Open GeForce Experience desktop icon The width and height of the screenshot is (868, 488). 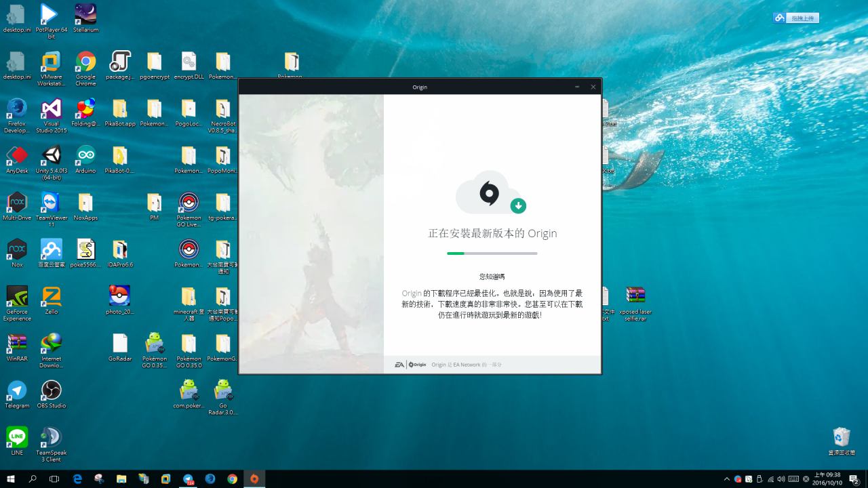[17, 302]
